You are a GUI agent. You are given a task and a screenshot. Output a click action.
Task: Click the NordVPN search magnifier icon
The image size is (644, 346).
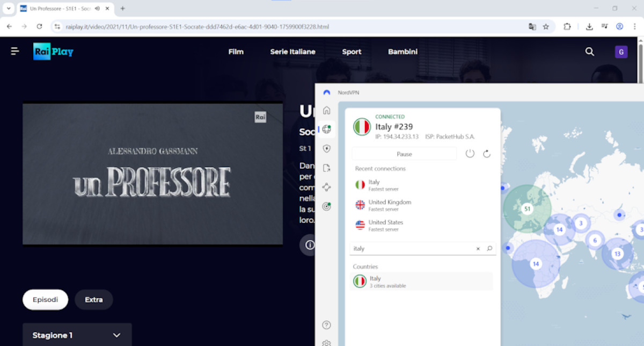[489, 249]
